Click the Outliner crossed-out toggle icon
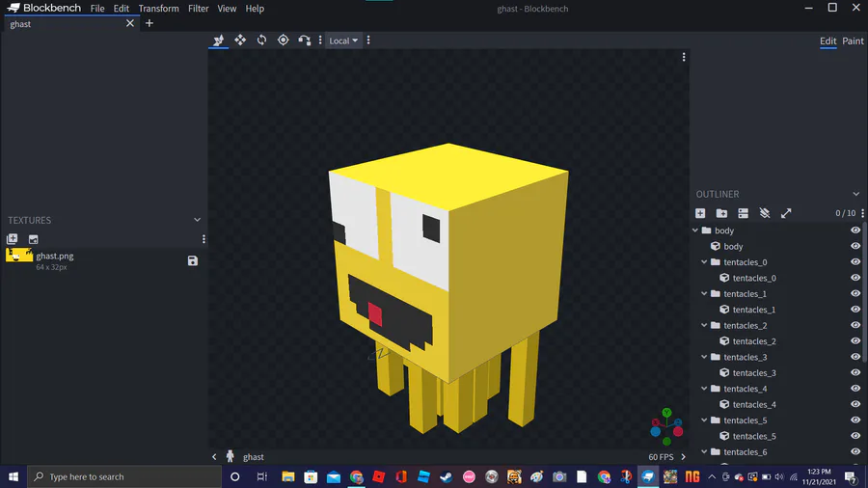Image resolution: width=868 pixels, height=488 pixels. (x=765, y=213)
